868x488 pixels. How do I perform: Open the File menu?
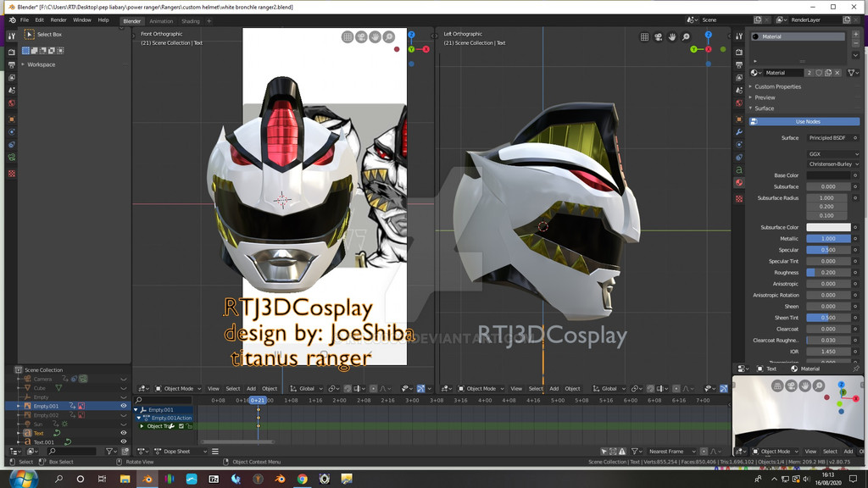tap(25, 20)
